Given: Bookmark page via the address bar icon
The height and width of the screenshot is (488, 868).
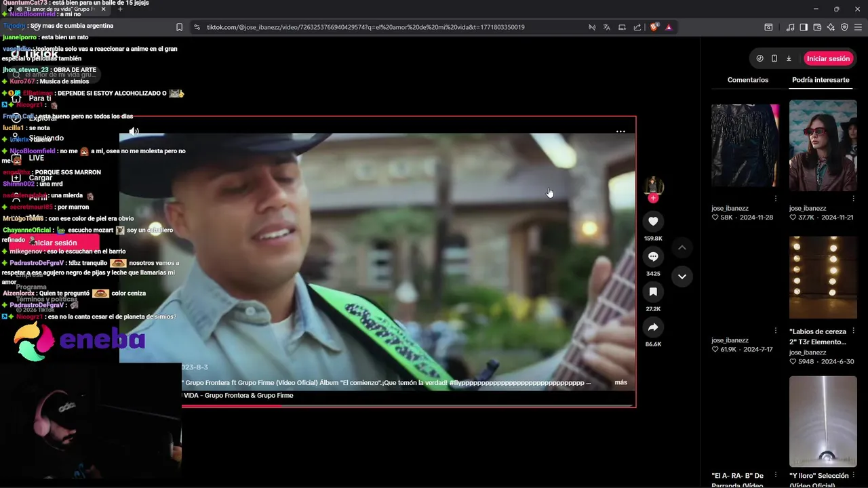Looking at the screenshot, I should pyautogui.click(x=179, y=27).
